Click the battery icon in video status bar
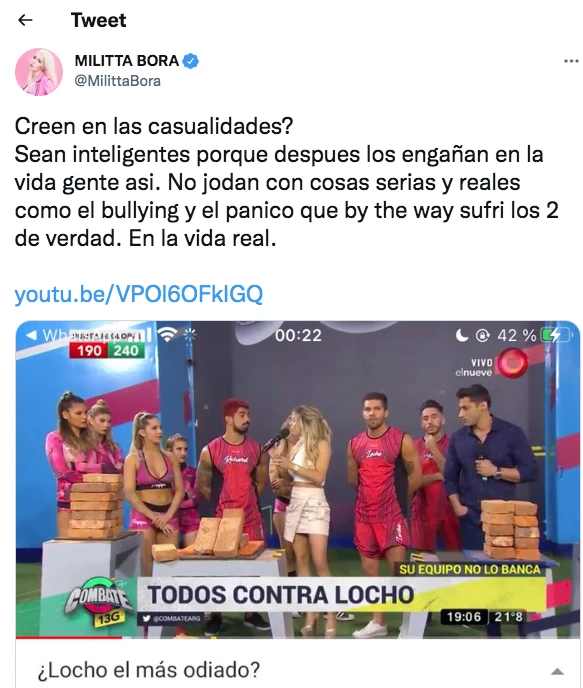The height and width of the screenshot is (688, 583). (557, 336)
